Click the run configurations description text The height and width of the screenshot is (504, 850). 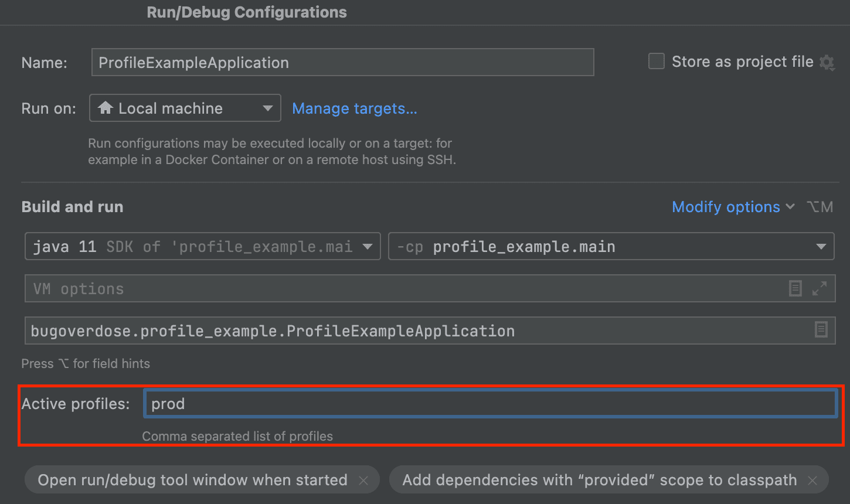click(x=272, y=151)
